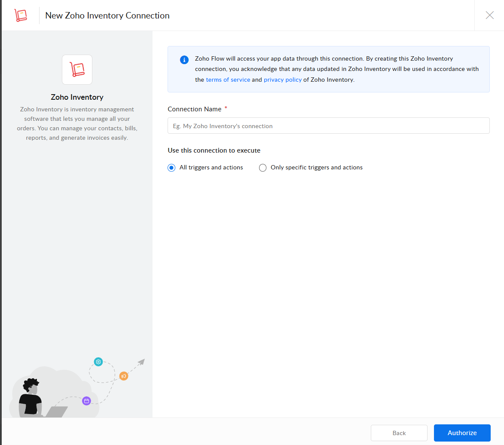The height and width of the screenshot is (445, 504).
Task: Click the teal gear icon in the illustration
Action: [98, 362]
